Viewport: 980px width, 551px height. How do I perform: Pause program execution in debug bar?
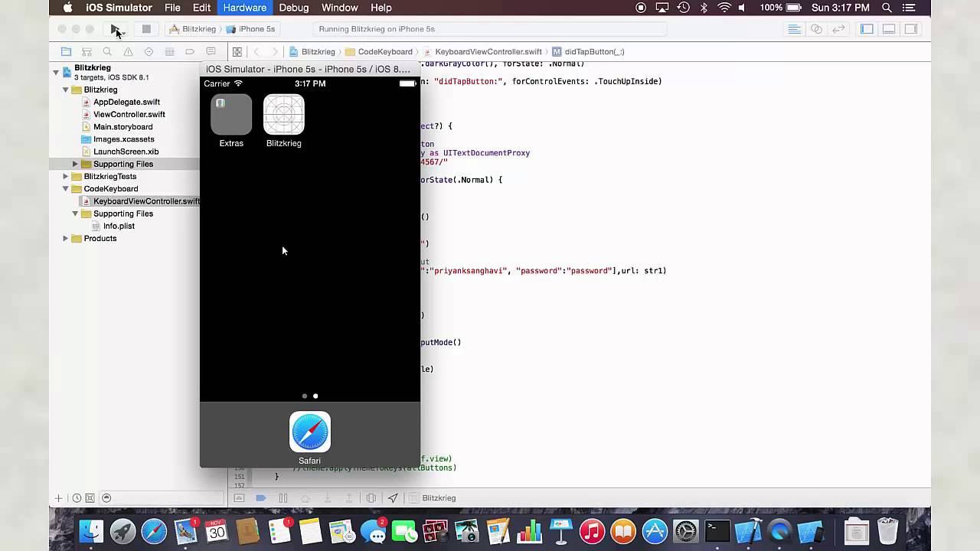pyautogui.click(x=283, y=498)
